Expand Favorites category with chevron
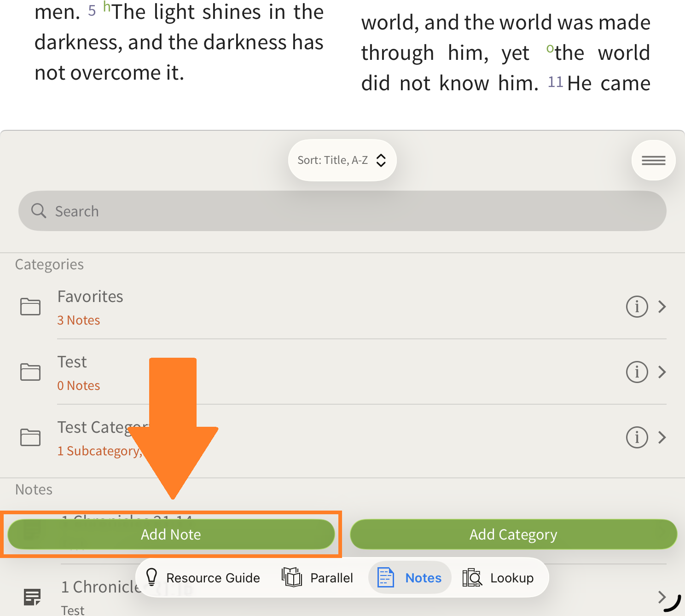The height and width of the screenshot is (616, 685). pos(662,307)
